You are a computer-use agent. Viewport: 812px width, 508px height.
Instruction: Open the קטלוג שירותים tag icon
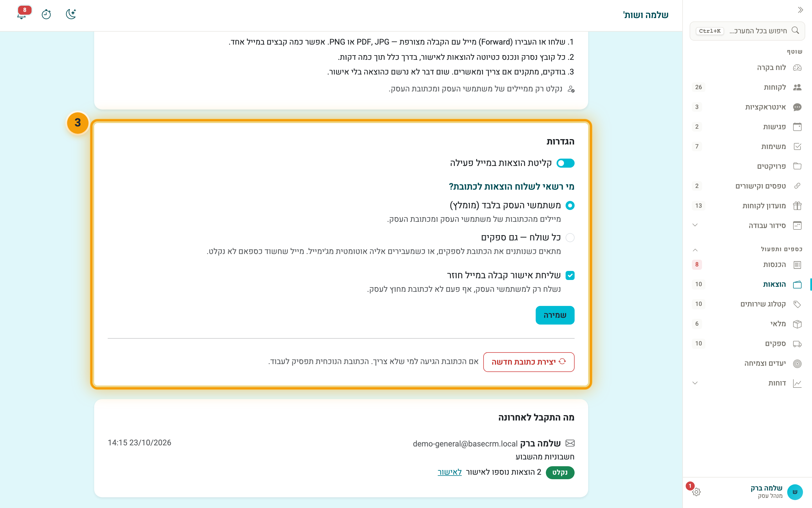(797, 304)
